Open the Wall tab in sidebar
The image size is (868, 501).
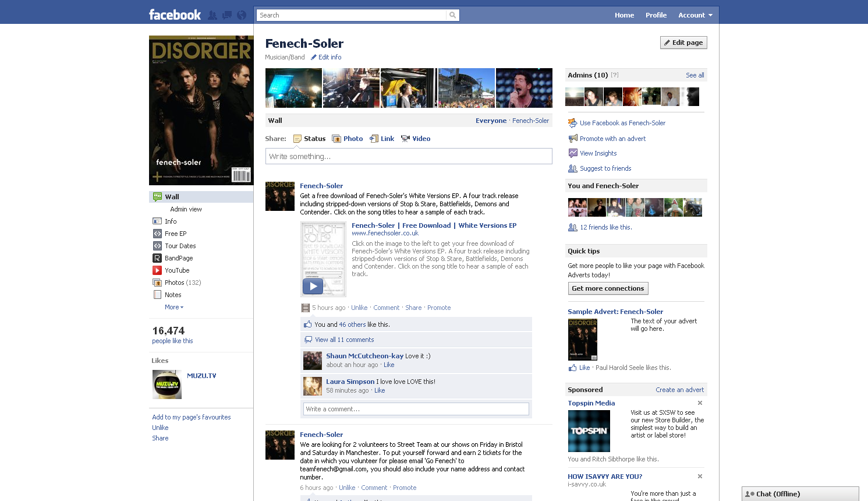[x=201, y=197]
